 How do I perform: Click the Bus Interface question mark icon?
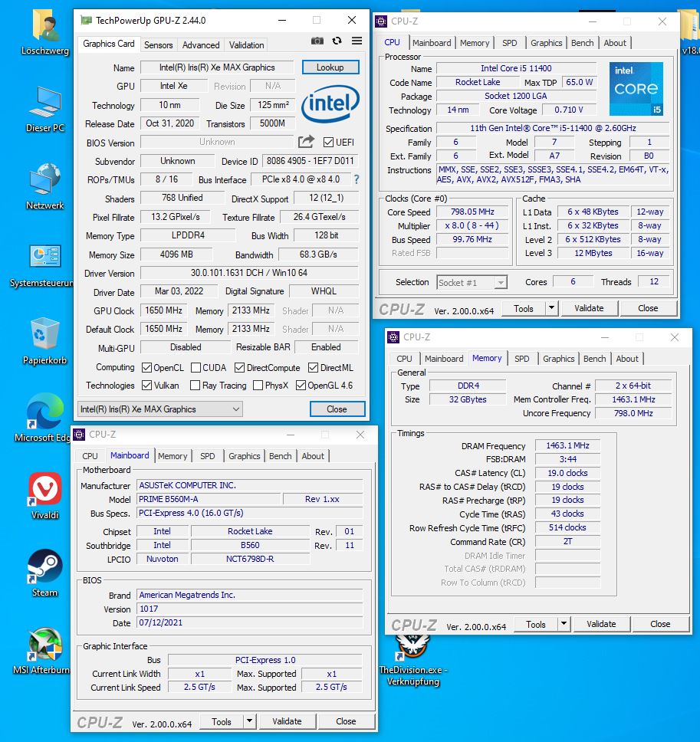pos(357,180)
